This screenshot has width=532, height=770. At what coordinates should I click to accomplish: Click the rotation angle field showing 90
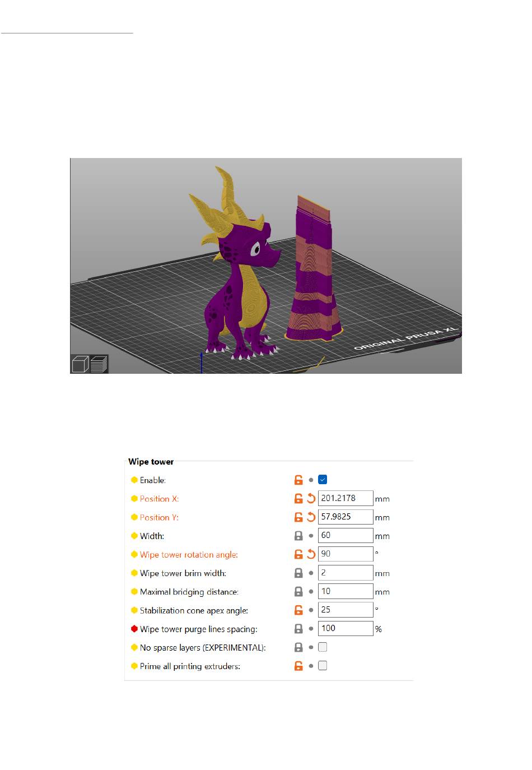tap(346, 554)
